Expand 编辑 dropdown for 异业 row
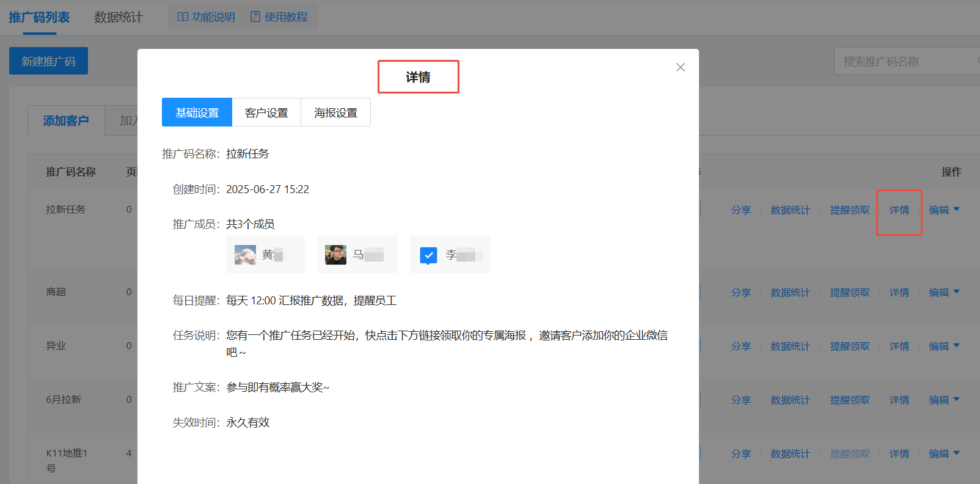980x484 pixels. tap(944, 346)
